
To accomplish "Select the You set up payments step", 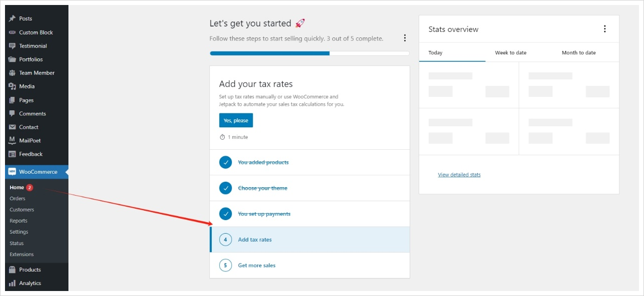I will (x=310, y=214).
